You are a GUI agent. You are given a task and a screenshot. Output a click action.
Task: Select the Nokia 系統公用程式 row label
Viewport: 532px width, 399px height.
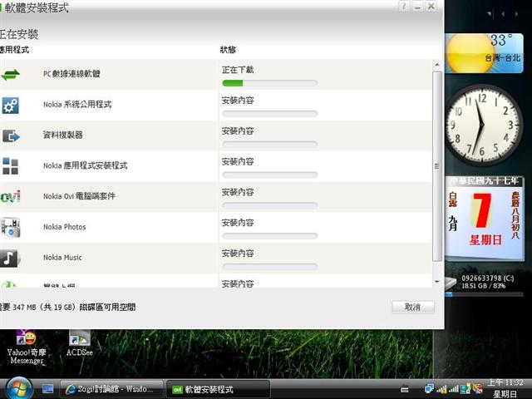pos(77,105)
